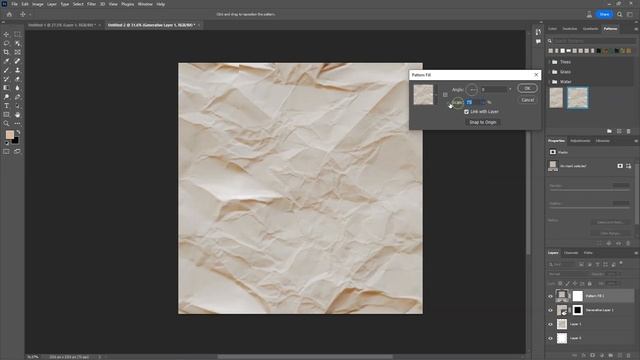Click the blue Share button

(604, 14)
